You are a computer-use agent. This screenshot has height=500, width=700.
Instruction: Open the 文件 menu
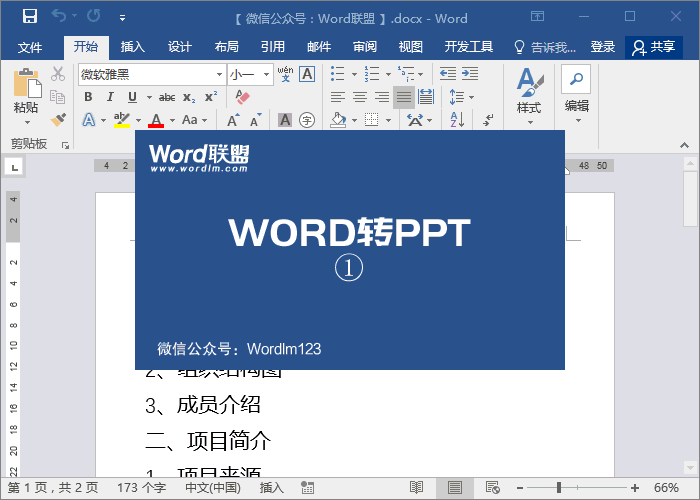[30, 47]
